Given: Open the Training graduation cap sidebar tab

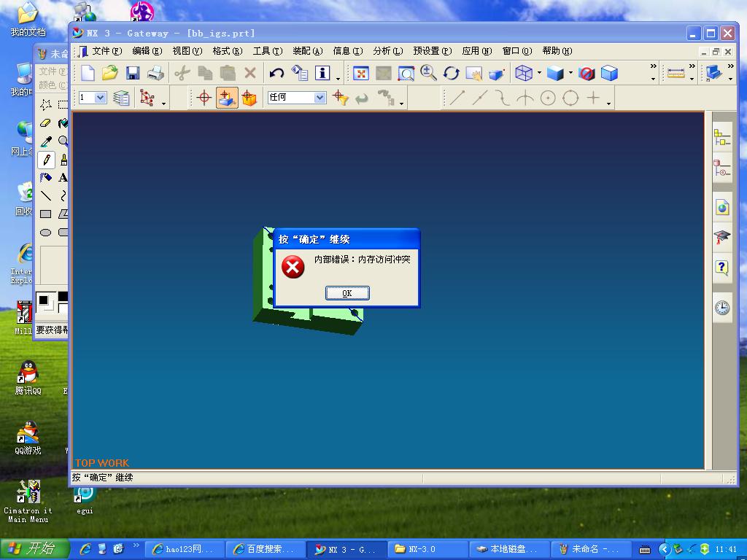Looking at the screenshot, I should click(x=722, y=237).
